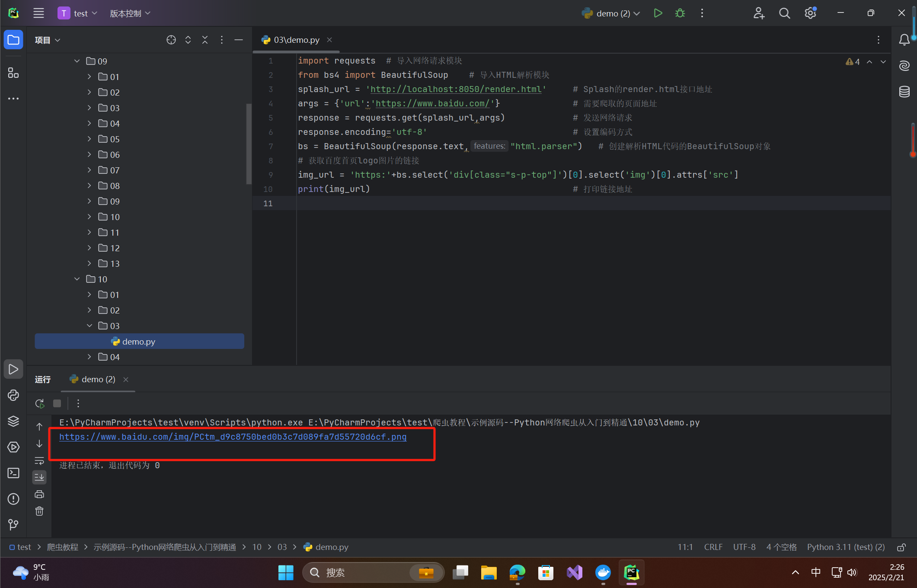
Task: Open notifications bell panel
Action: pyautogui.click(x=904, y=40)
